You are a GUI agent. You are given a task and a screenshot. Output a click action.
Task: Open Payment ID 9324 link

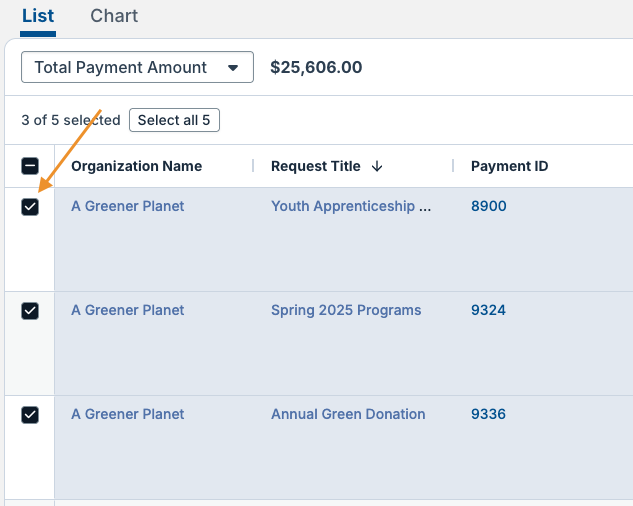coord(489,310)
